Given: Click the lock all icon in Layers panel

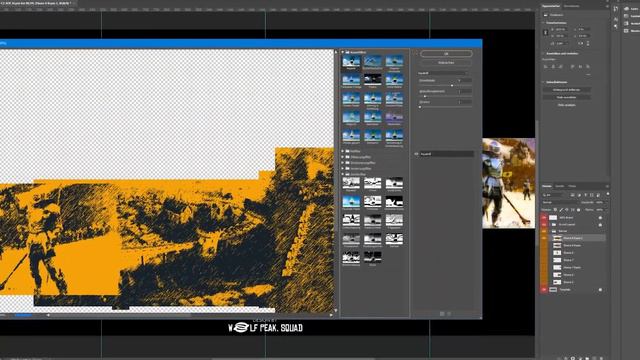Looking at the screenshot, I should pos(578,210).
